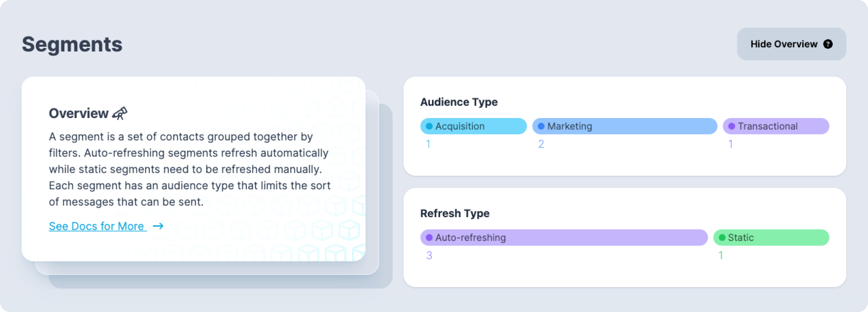Click the purple dot beside Transactional
Screen dimensions: 868x312
coord(732,126)
